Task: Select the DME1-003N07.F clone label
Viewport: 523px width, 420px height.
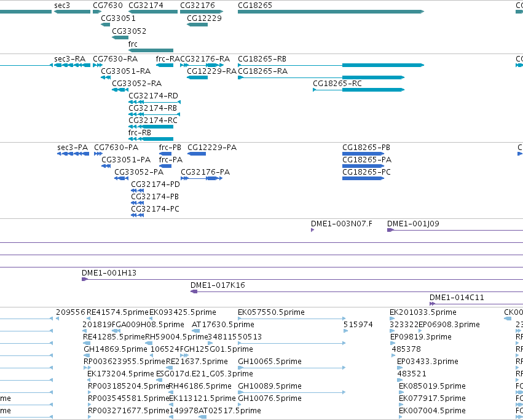Action: 342,224
